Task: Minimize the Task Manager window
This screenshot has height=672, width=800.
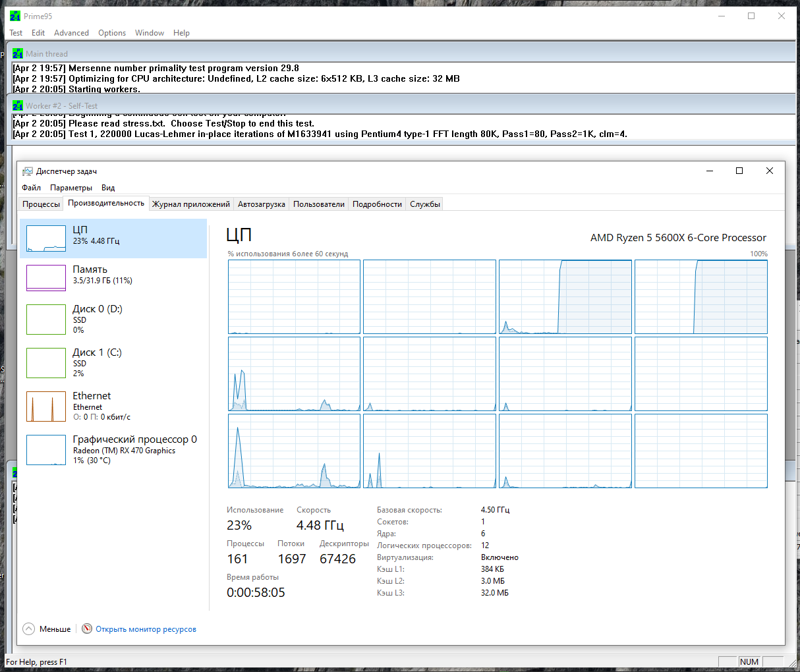Action: [710, 171]
